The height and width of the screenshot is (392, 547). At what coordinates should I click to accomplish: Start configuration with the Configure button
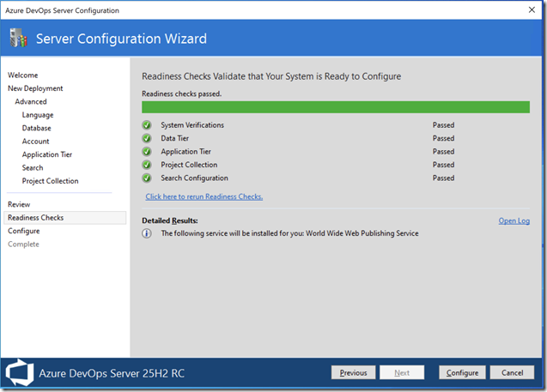pos(462,372)
